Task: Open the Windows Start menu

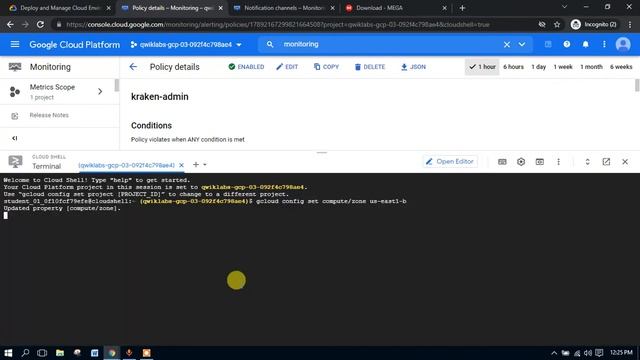Action: pos(8,353)
